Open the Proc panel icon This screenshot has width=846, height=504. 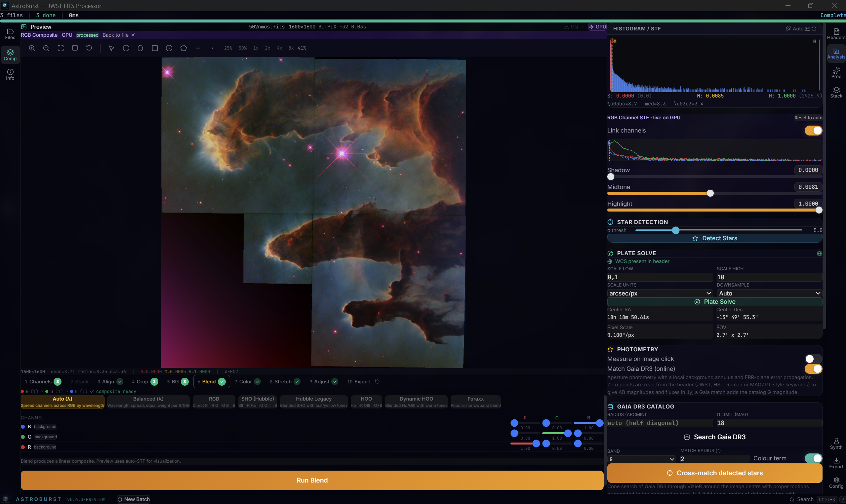[x=836, y=73]
